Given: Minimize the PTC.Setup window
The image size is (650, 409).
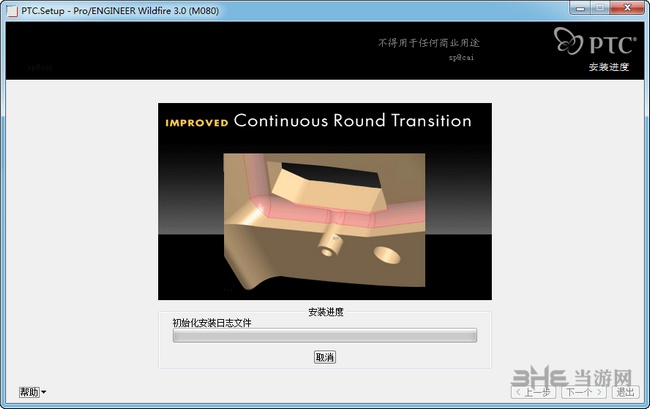Looking at the screenshot, I should (580, 8).
